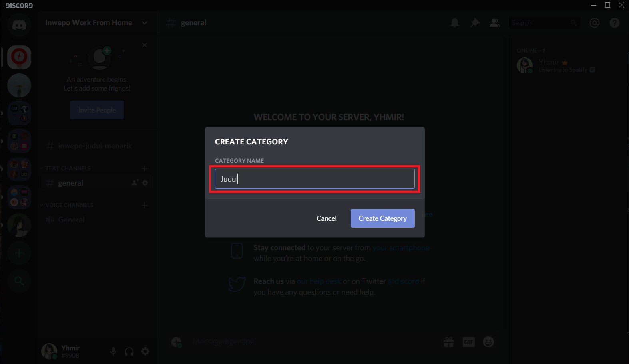Open notification settings bell icon

tap(455, 23)
